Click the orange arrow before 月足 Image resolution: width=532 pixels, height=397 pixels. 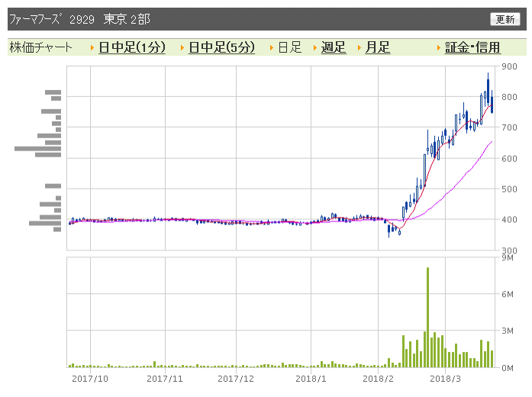[360, 48]
